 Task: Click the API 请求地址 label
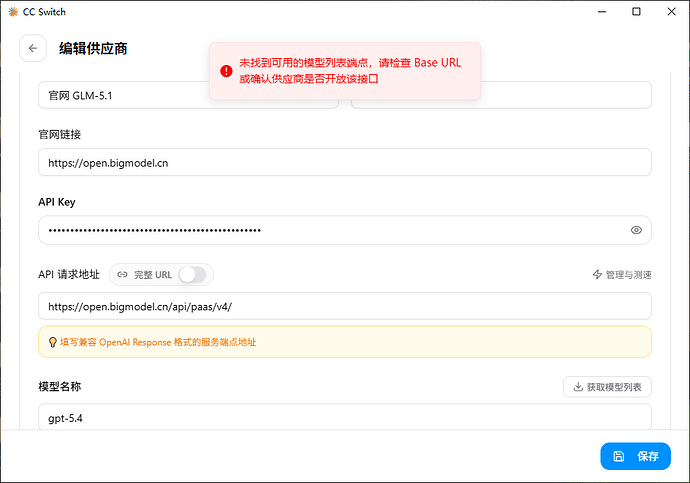(x=69, y=274)
